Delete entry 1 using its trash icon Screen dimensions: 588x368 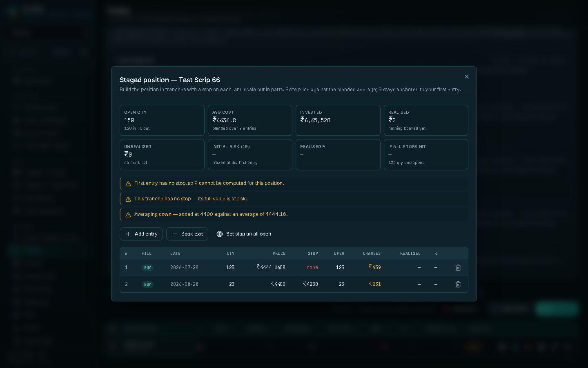(458, 267)
